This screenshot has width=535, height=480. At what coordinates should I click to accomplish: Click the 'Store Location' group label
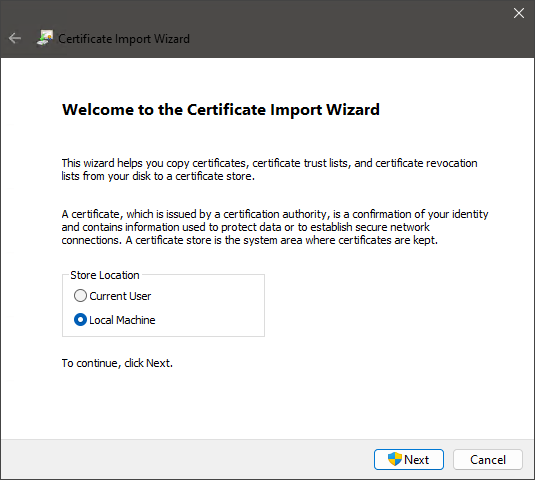coord(105,275)
